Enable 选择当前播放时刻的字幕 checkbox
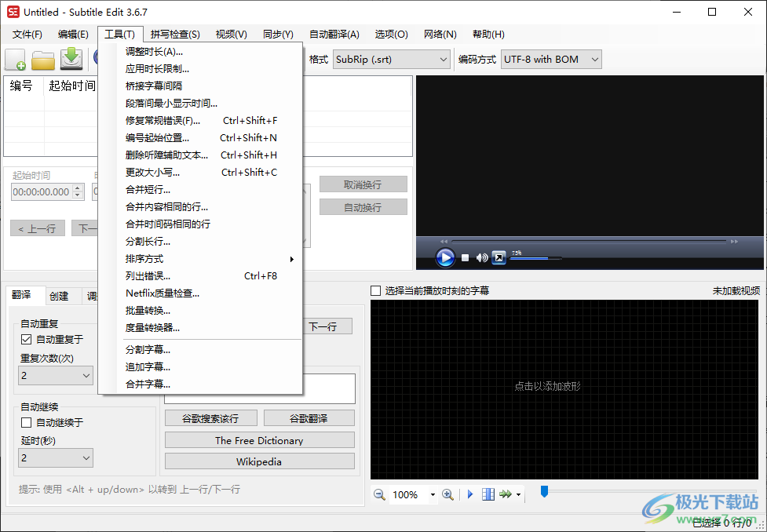This screenshot has height=532, width=767. 376,291
